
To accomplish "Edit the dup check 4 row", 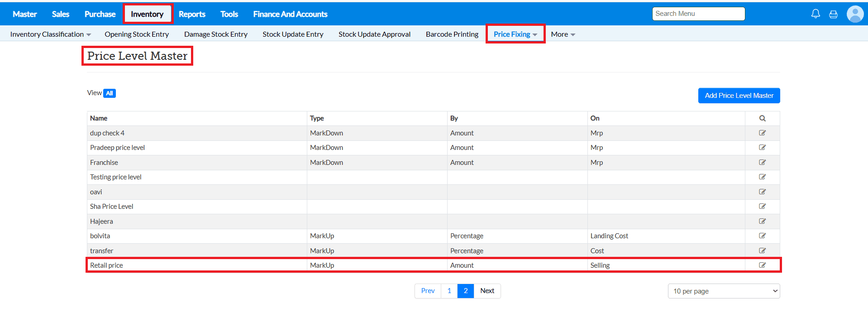I will 762,133.
